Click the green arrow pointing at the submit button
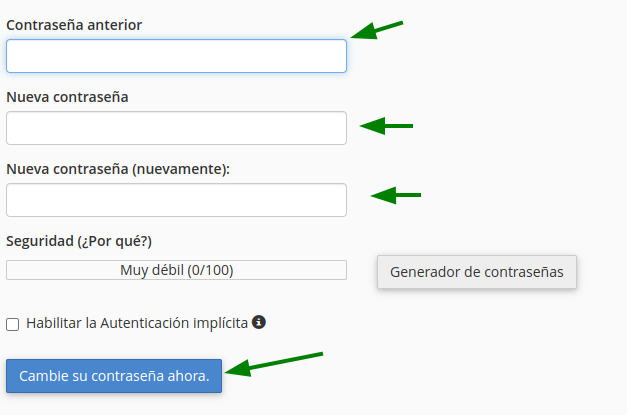 [274, 364]
